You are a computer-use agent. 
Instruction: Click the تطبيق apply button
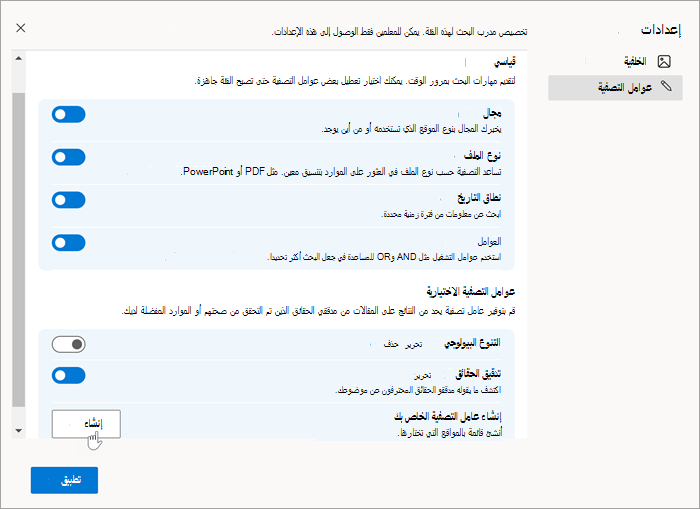click(x=64, y=480)
